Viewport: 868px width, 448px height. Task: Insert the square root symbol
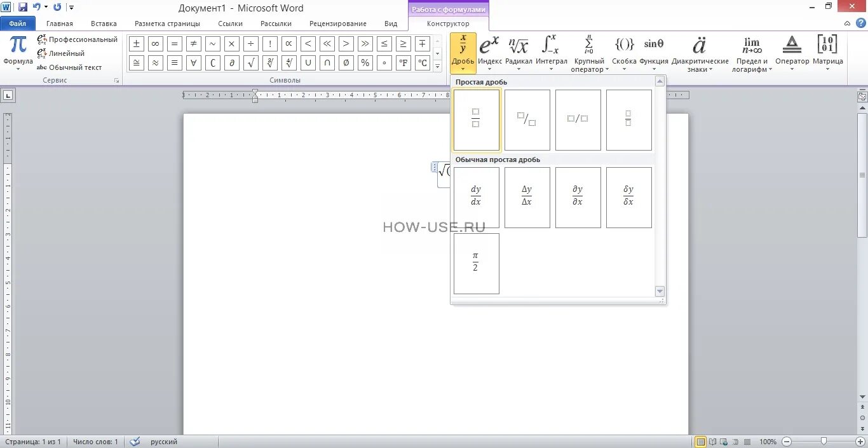pos(250,63)
